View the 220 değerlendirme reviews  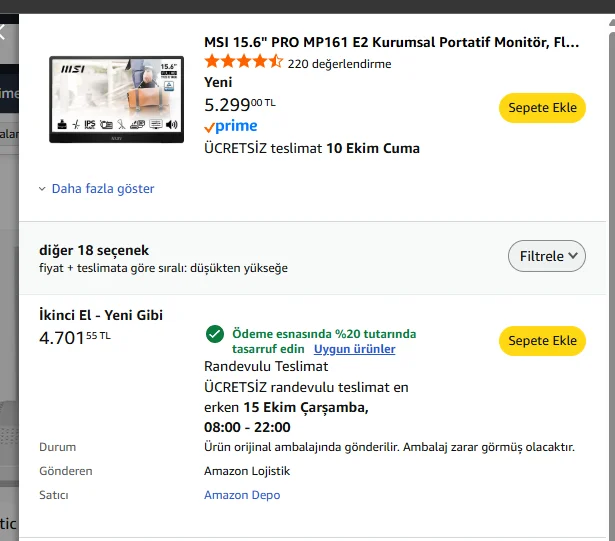click(x=339, y=63)
